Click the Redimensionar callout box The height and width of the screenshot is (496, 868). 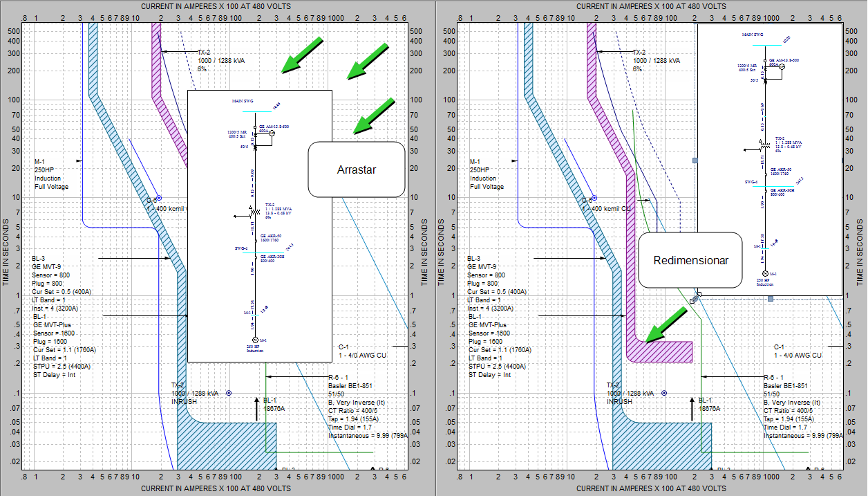pos(690,260)
